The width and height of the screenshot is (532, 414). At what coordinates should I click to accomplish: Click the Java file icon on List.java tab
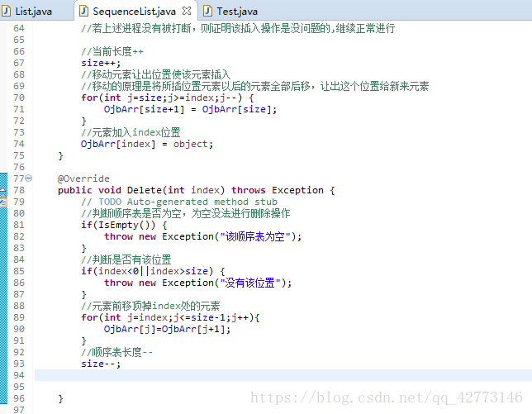click(6, 12)
